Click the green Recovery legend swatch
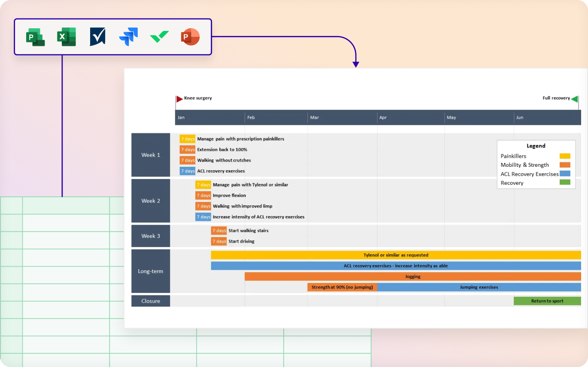This screenshot has width=588, height=367. coord(565,182)
